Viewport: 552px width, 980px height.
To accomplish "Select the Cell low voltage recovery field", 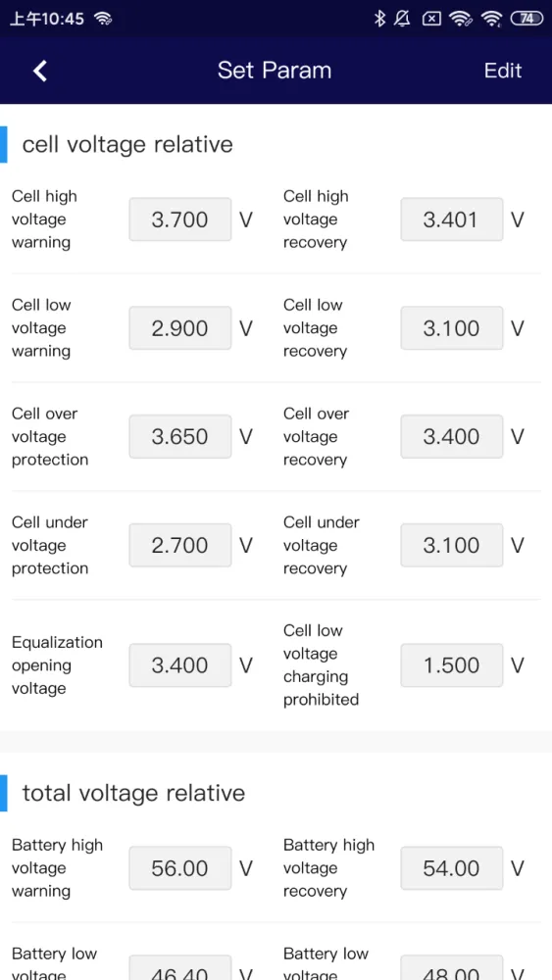I will (x=451, y=328).
